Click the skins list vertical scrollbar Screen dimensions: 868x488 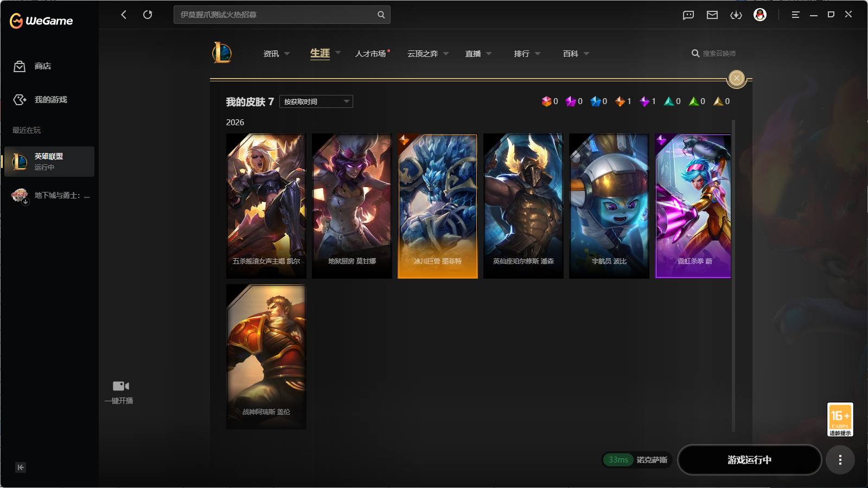tap(734, 275)
